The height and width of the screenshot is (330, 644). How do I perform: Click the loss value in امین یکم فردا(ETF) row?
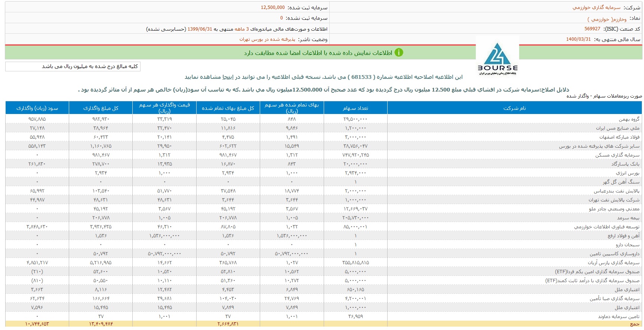click(x=37, y=272)
